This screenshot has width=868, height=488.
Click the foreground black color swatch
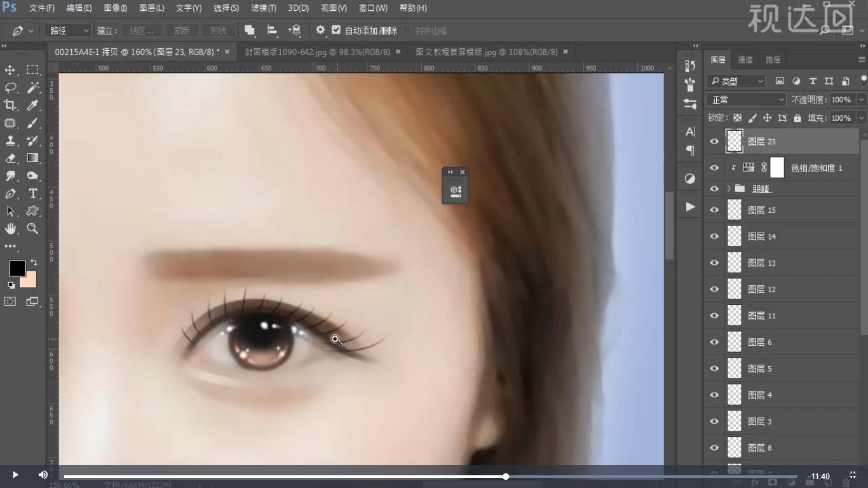(17, 268)
